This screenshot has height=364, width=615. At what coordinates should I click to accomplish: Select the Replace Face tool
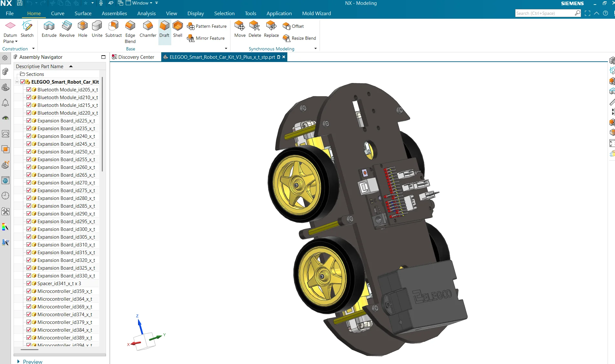tap(271, 29)
